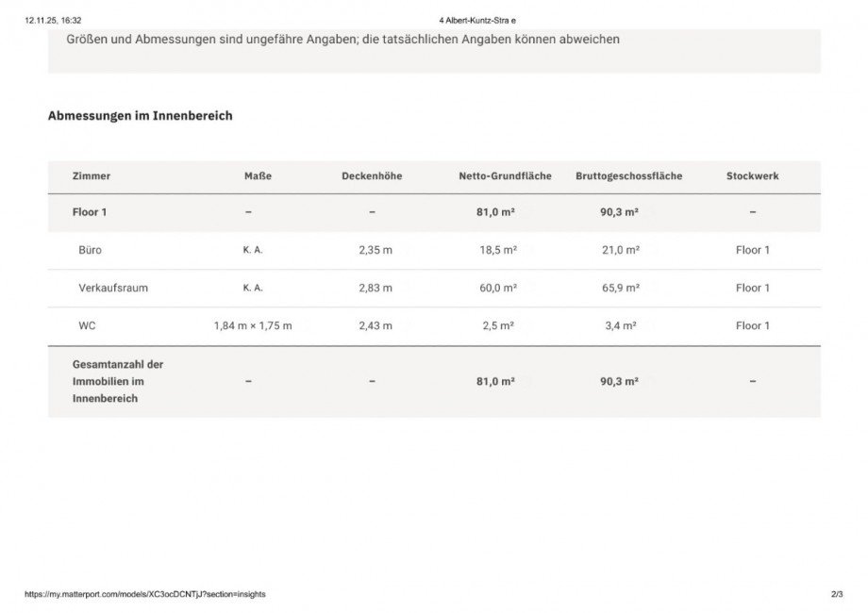Select the page title 4 Albert-Kuntz-Straße
Screen dimensions: 868x613
[477, 21]
